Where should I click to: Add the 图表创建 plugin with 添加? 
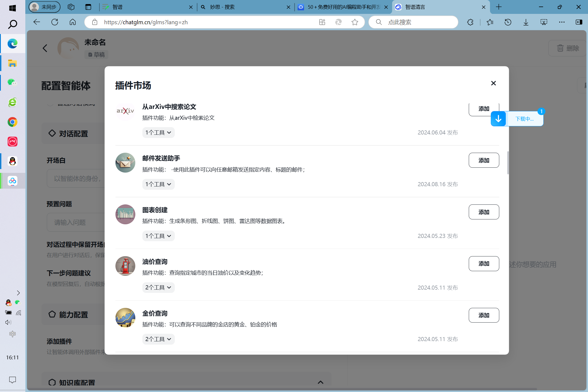click(484, 212)
